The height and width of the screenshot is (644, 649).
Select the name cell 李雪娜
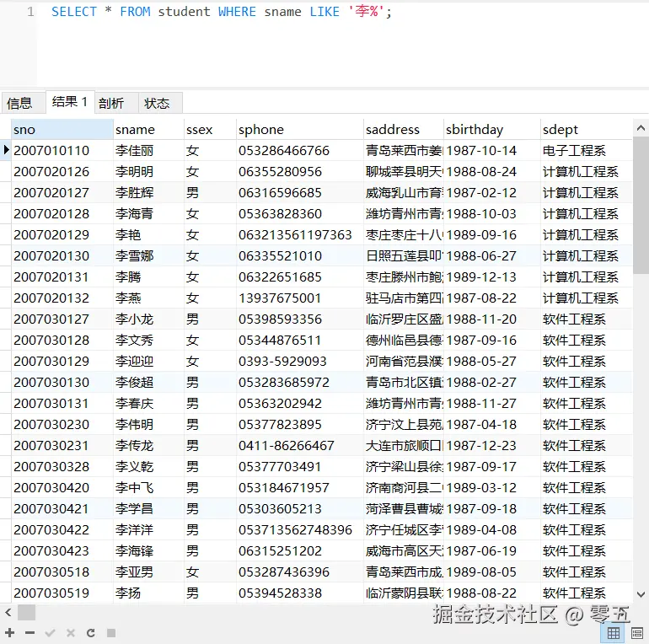tap(148, 255)
